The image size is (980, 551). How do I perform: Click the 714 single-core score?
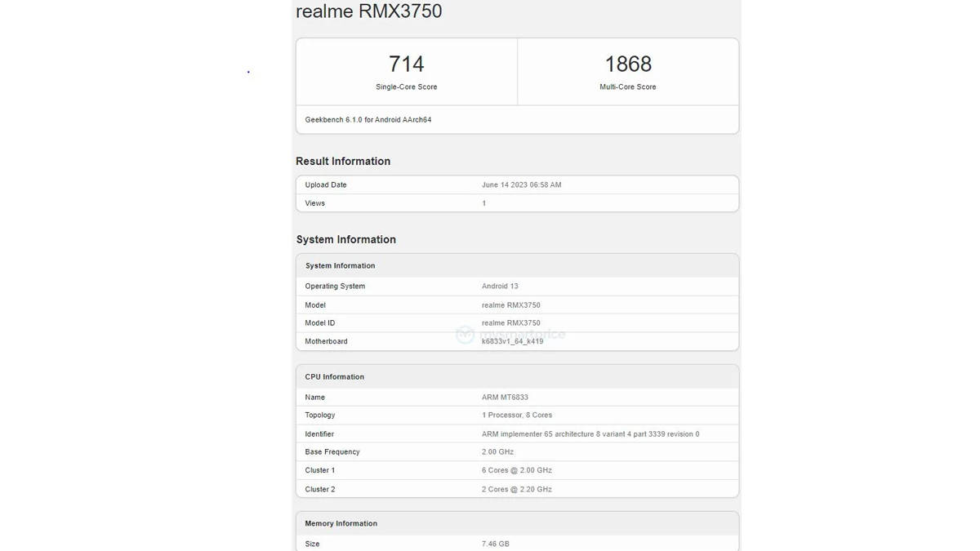(406, 64)
